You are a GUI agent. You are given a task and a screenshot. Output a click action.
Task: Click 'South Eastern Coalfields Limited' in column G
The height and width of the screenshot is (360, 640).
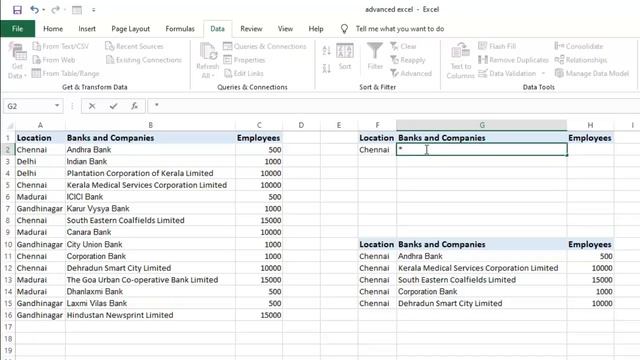pos(482,280)
